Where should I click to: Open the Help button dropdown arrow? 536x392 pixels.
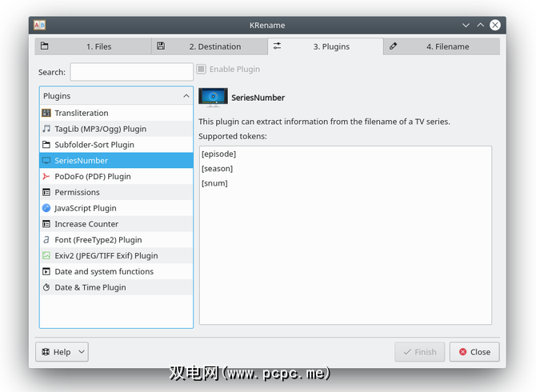click(x=82, y=352)
